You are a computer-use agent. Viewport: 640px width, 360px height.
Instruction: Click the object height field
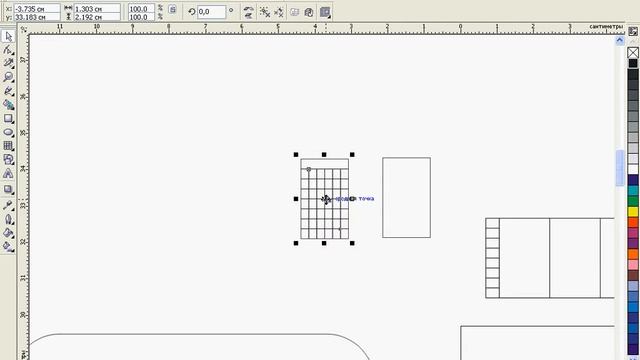(x=97, y=17)
